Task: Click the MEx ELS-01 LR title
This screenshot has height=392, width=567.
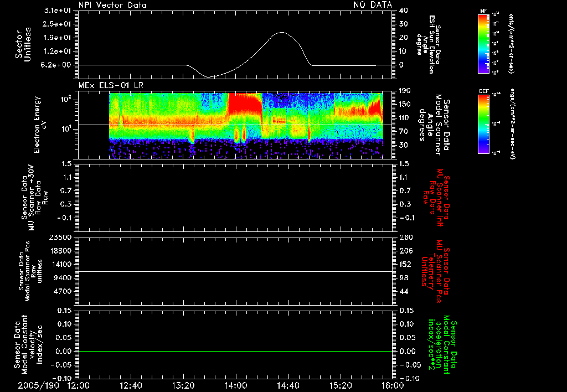Action: (111, 86)
